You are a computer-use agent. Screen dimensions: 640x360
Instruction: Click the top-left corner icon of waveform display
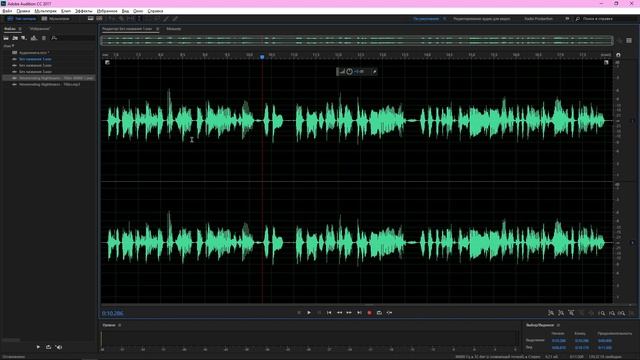107,62
